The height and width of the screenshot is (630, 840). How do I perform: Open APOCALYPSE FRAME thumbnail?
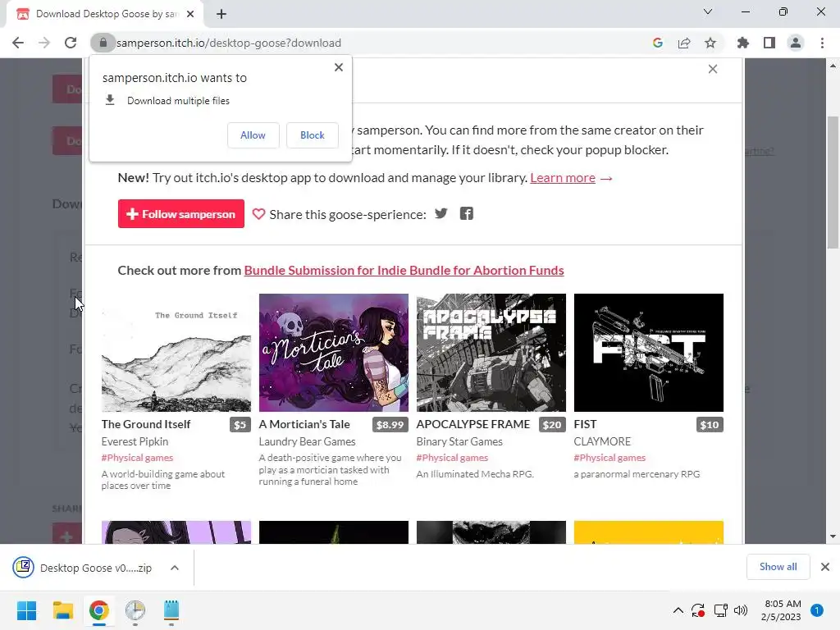click(491, 353)
